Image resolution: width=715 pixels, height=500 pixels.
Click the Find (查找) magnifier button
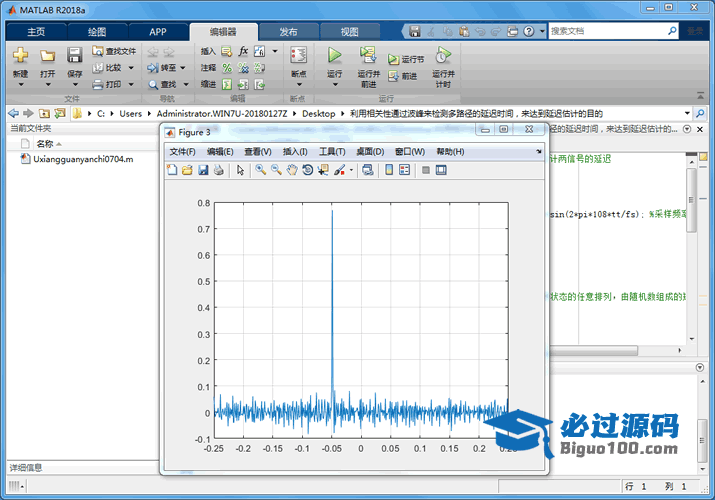click(162, 84)
